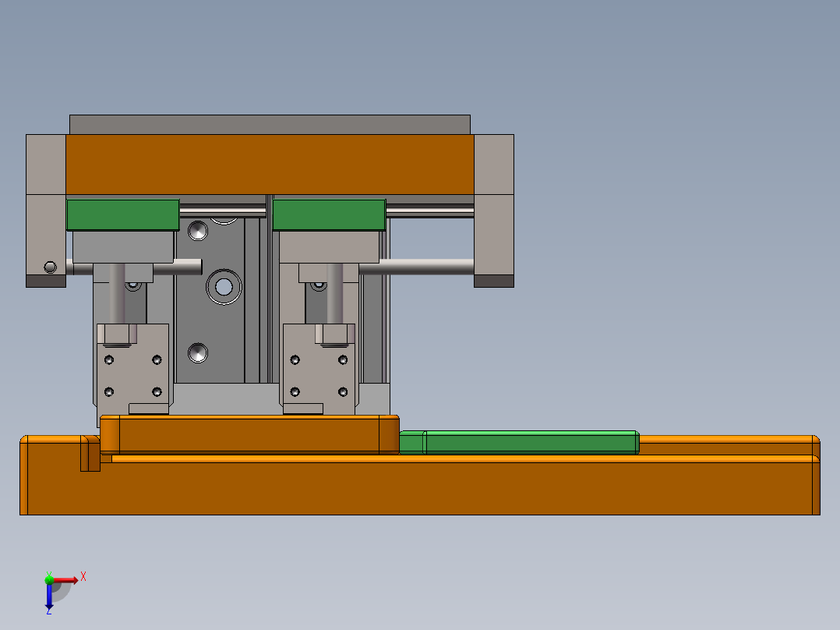
Task: Click the blue Z axis arrow of triad
Action: [x=49, y=597]
